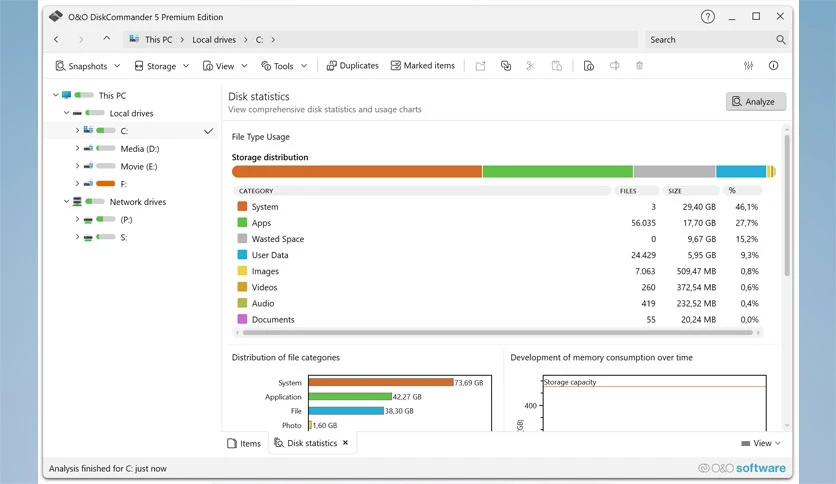Open settings sliders icon
This screenshot has height=484, width=836.
point(749,66)
